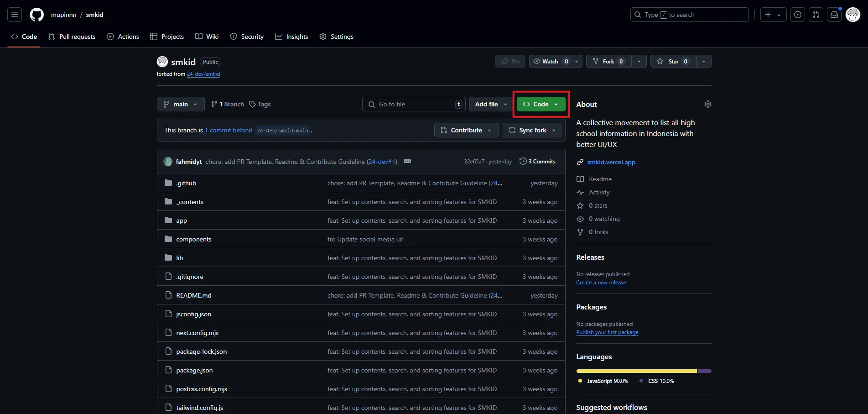Expand the Sync fork dropdown
868x414 pixels.
532,130
